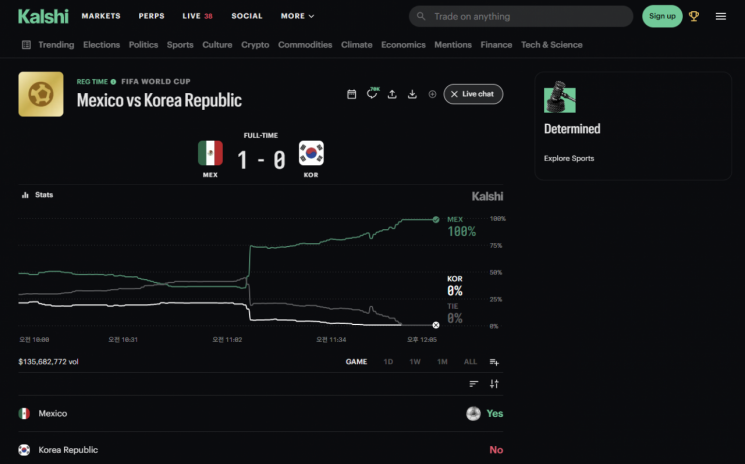Screen dimensions: 745x464
Task: Go to the Elections category
Action: pyautogui.click(x=102, y=45)
